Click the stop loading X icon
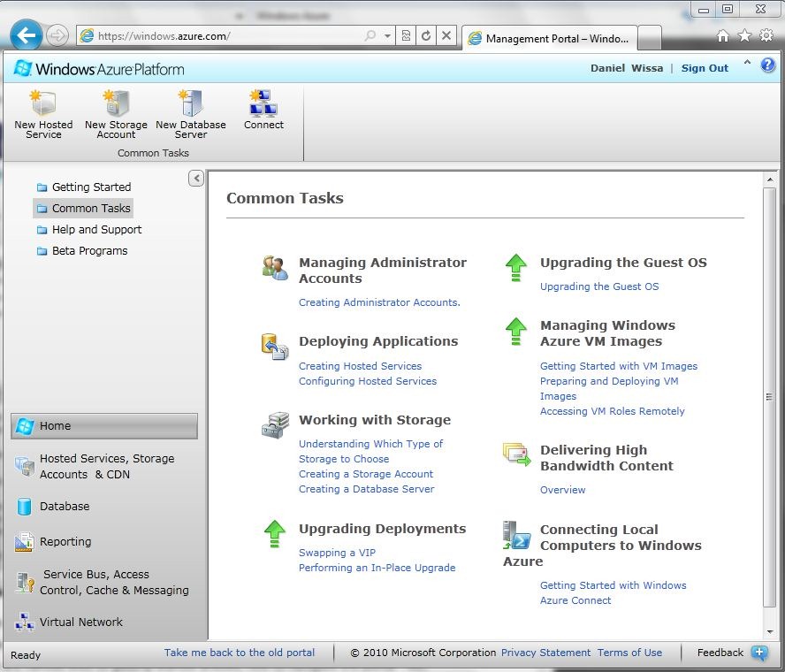The image size is (785, 672). [446, 35]
